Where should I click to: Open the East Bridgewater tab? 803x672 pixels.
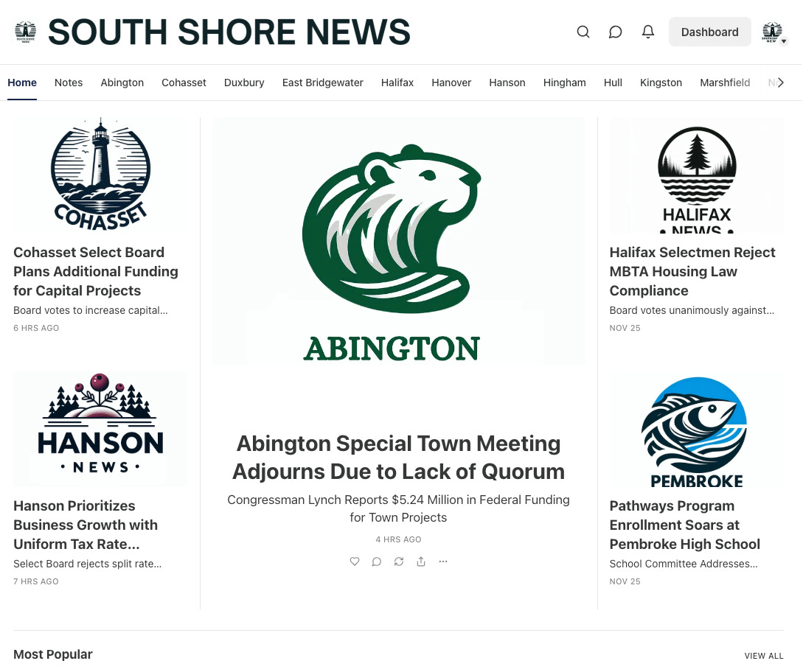[x=323, y=83]
